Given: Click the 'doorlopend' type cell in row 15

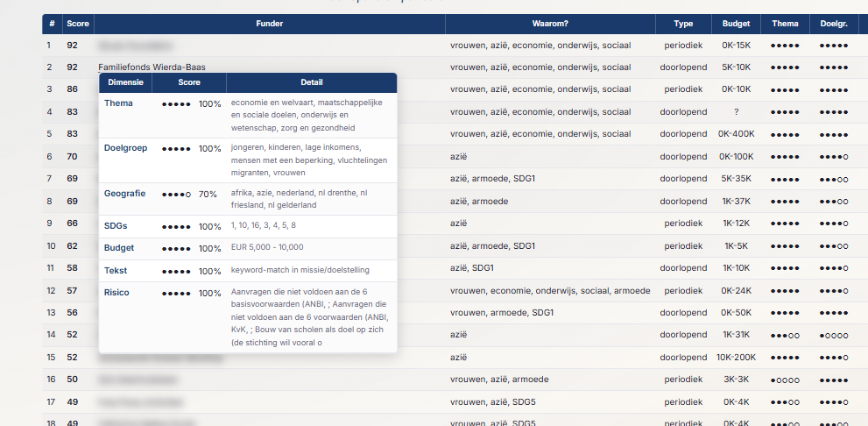Looking at the screenshot, I should pyautogui.click(x=683, y=358).
